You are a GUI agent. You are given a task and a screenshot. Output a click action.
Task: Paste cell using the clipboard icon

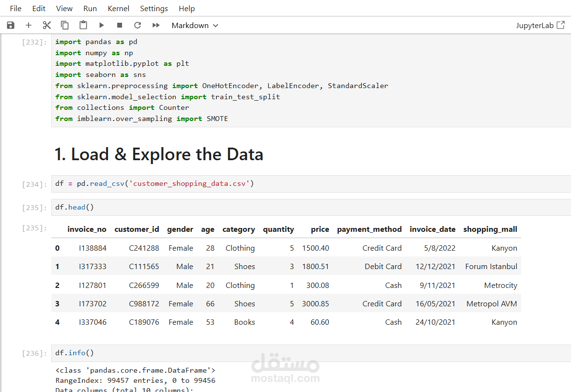pos(83,25)
